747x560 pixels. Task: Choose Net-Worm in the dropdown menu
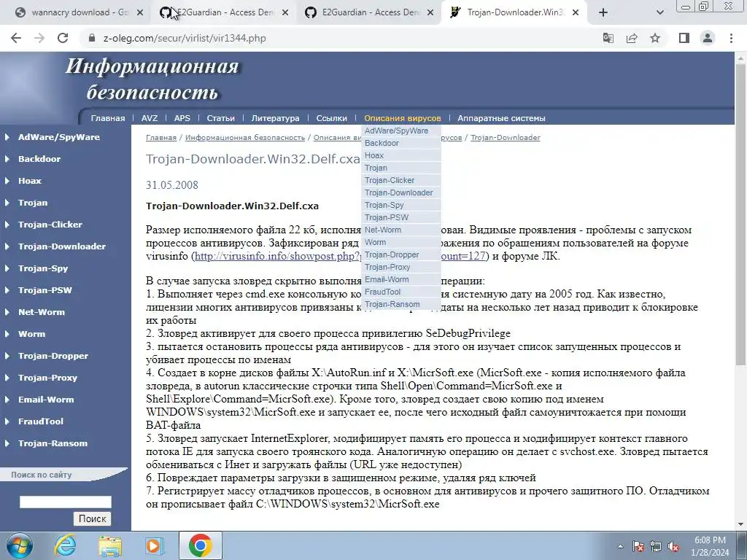tap(401, 230)
